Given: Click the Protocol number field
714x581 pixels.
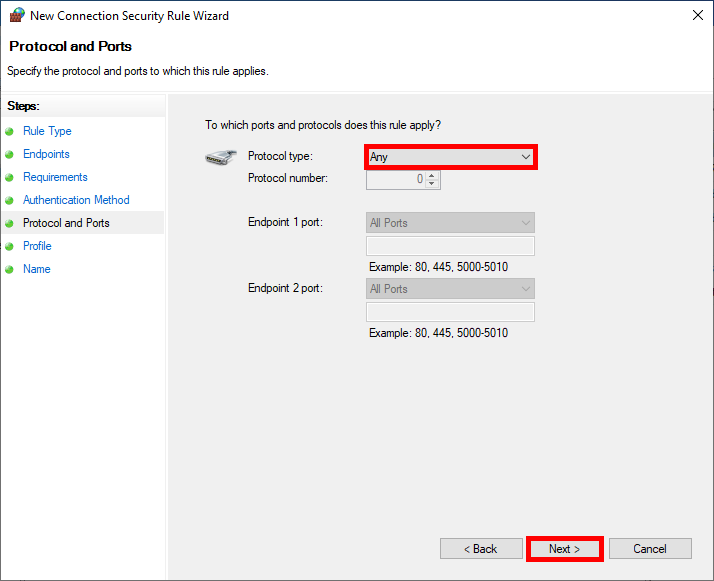Looking at the screenshot, I should [397, 179].
